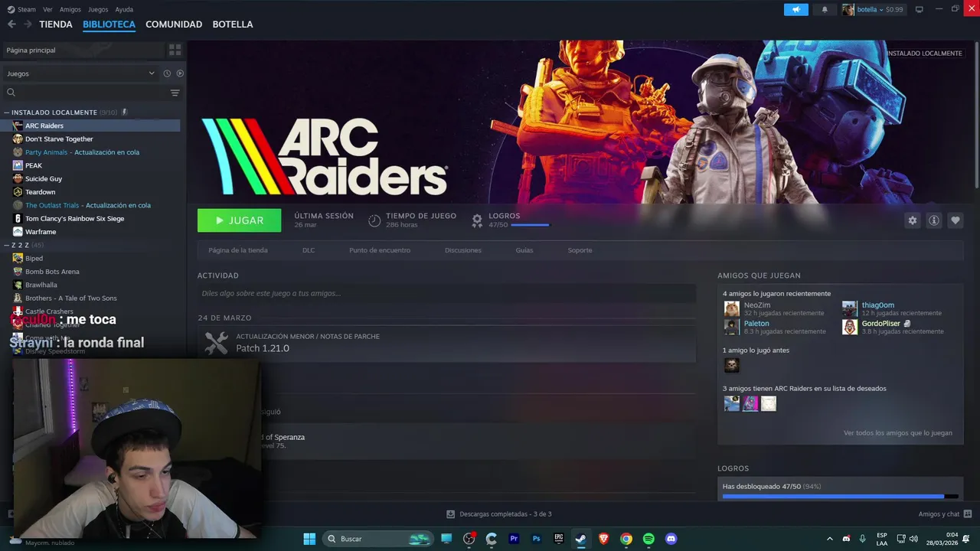Open Punto de encuentro link
Screen dimensions: 980x551
[x=380, y=250]
